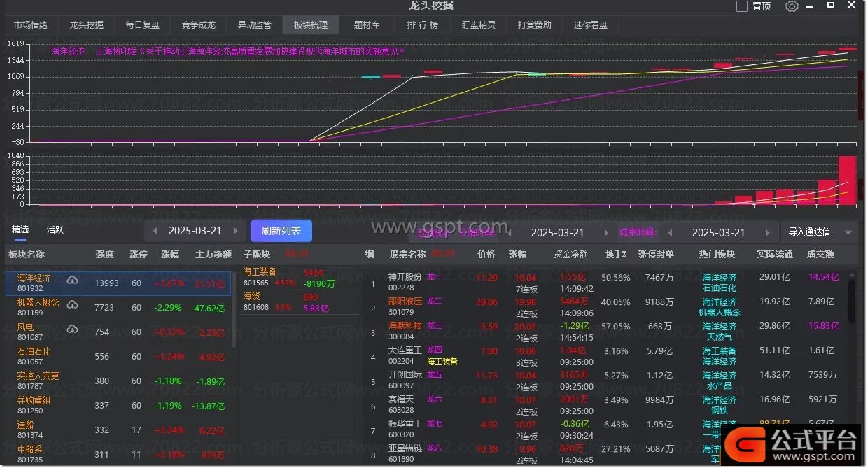This screenshot has width=868, height=468.
Task: Go to previous day in sector list date picker
Action: click(155, 231)
